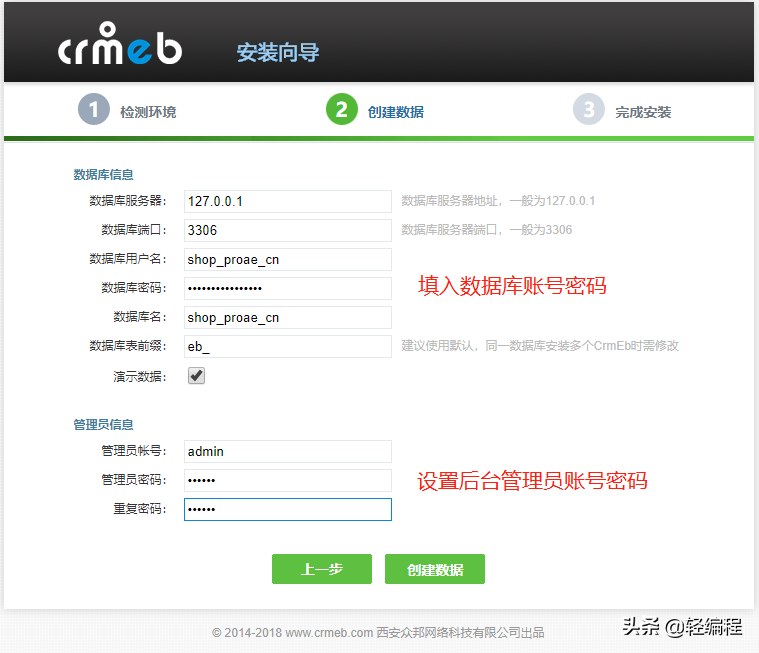Select 完成安装 step label

(643, 112)
